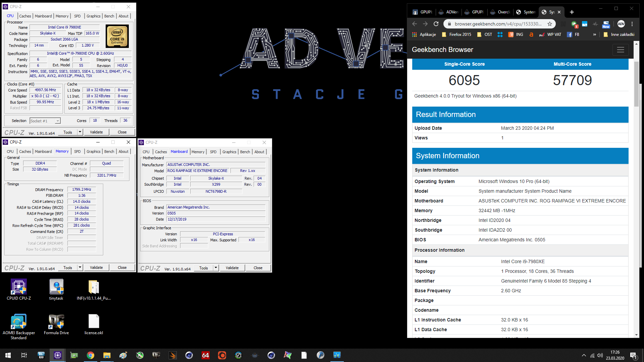The height and width of the screenshot is (362, 644).
Task: Open the WP VAT bookmark
Action: click(x=550, y=35)
